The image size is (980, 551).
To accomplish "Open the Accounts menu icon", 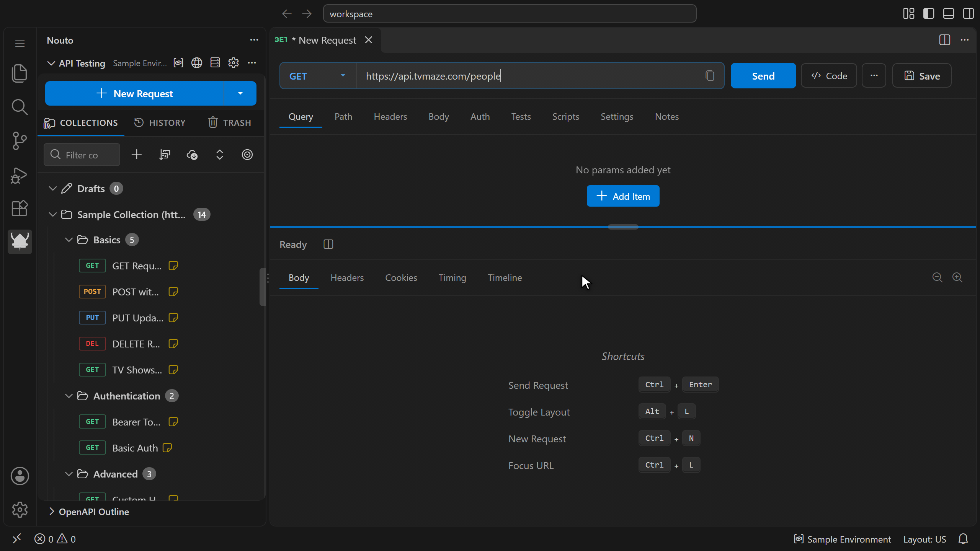I will pyautogui.click(x=20, y=476).
